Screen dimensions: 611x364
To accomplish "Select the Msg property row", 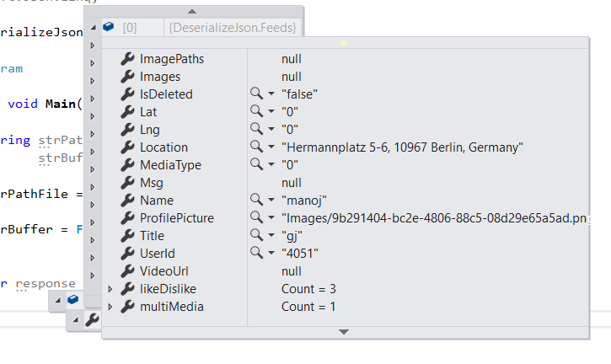I will (152, 183).
